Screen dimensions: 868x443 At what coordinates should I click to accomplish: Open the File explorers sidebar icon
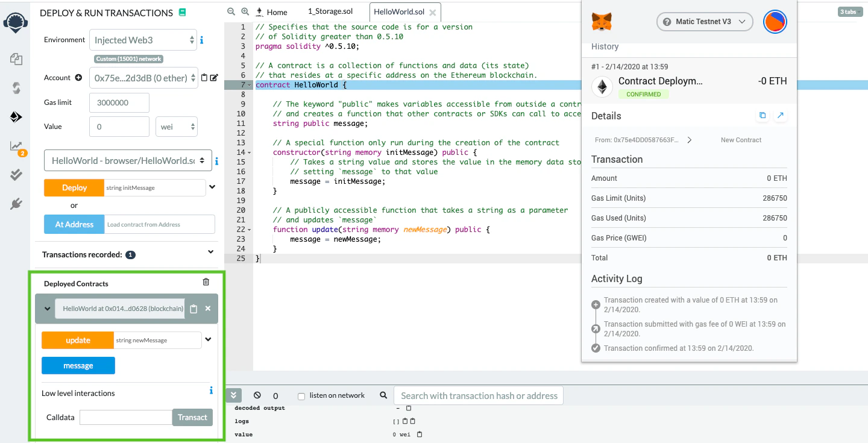tap(16, 59)
